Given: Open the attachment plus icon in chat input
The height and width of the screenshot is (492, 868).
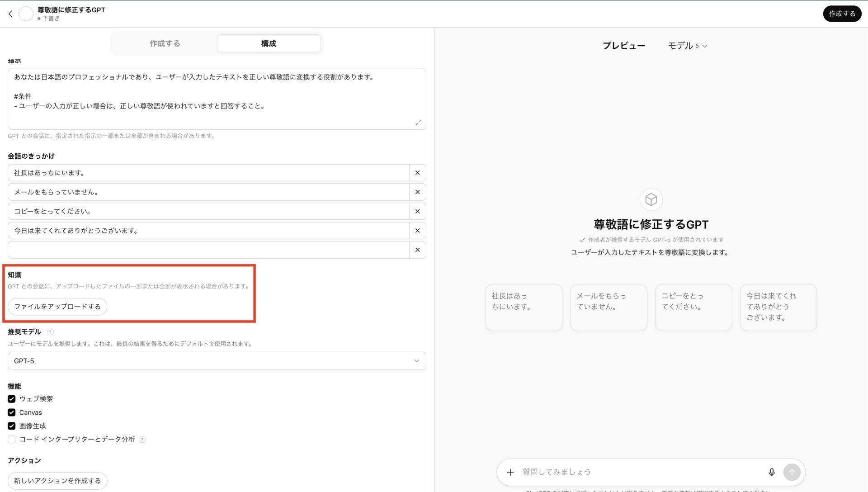Looking at the screenshot, I should (x=510, y=472).
